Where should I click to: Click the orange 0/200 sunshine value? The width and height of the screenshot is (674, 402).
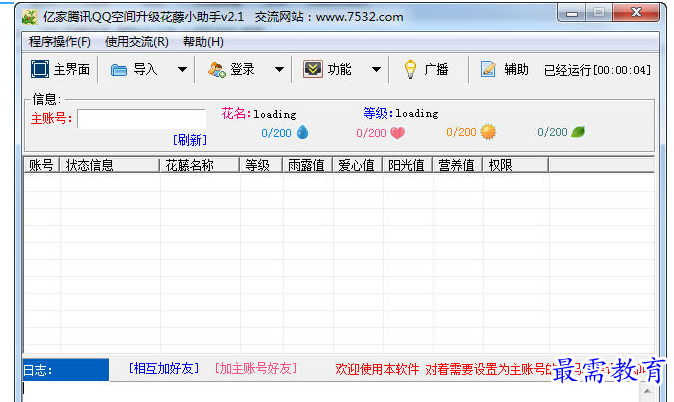461,132
